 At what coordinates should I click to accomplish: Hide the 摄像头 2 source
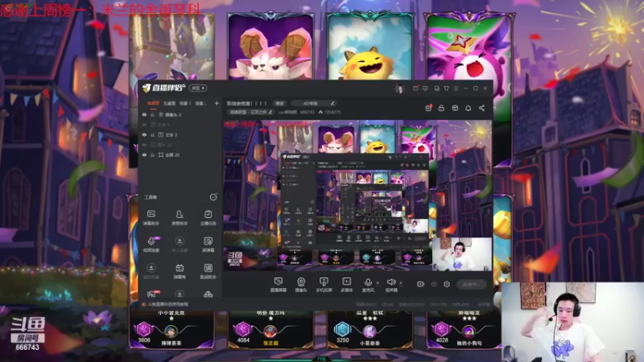point(144,115)
